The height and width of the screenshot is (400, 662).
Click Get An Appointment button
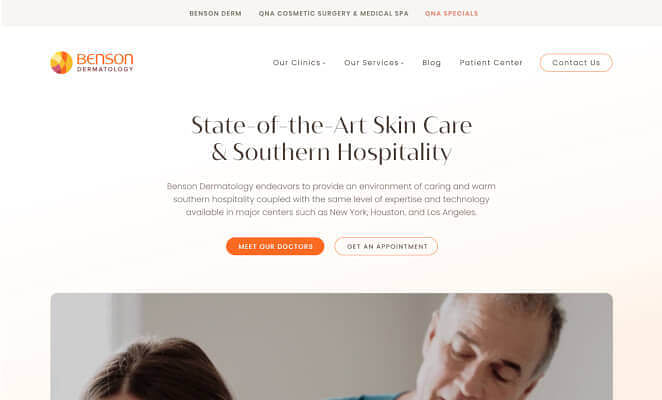[386, 246]
